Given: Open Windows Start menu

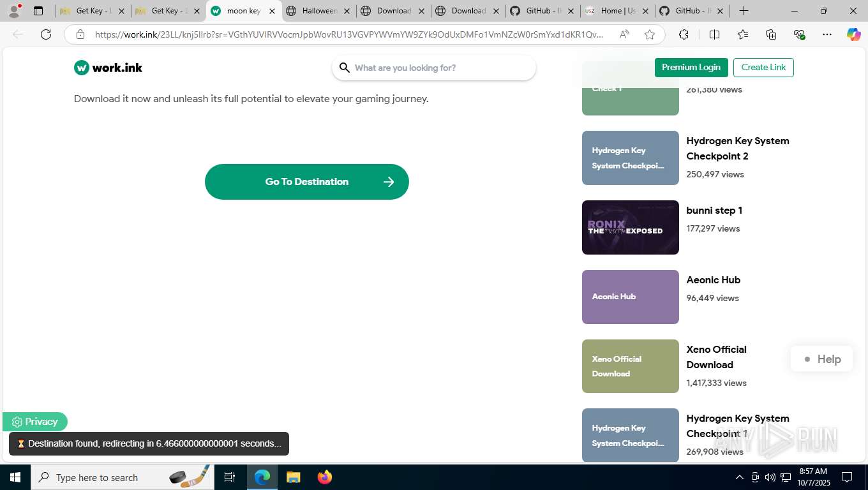Looking at the screenshot, I should pos(15,477).
